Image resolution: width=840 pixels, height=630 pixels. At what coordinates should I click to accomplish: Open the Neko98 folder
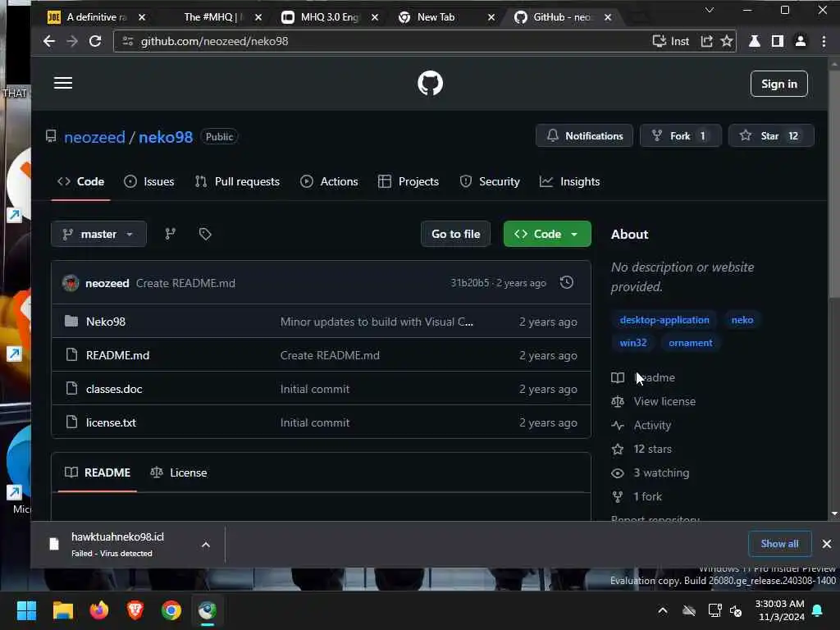(x=106, y=322)
